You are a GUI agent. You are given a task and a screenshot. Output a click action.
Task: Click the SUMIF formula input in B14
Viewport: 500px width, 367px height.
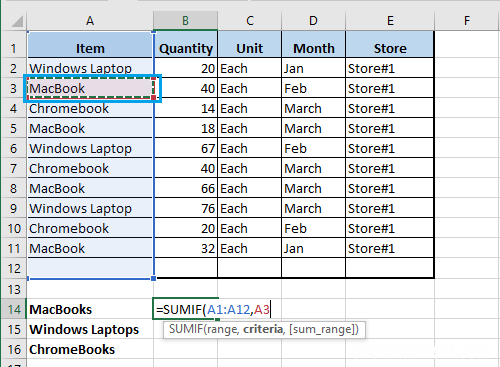click(213, 310)
